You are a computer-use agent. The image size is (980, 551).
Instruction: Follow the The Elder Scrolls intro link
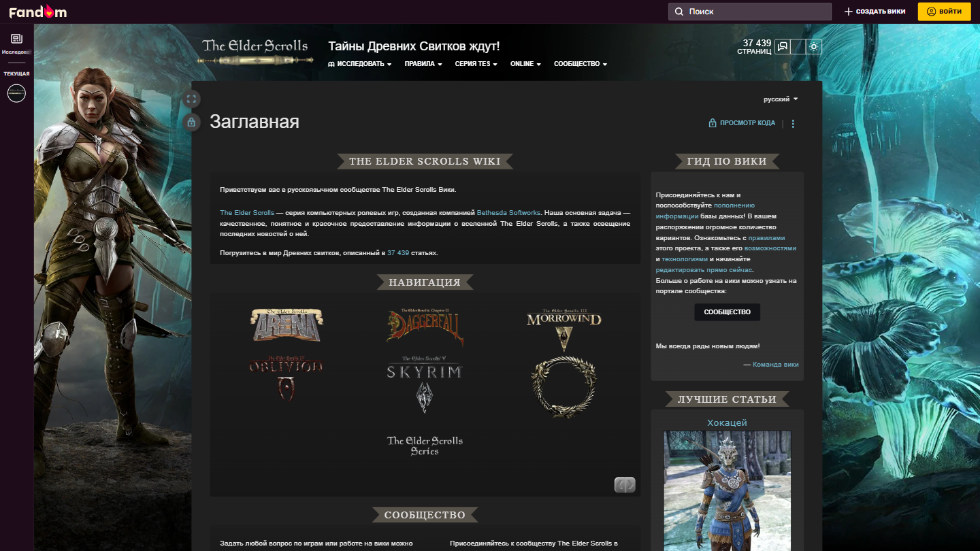pos(247,213)
